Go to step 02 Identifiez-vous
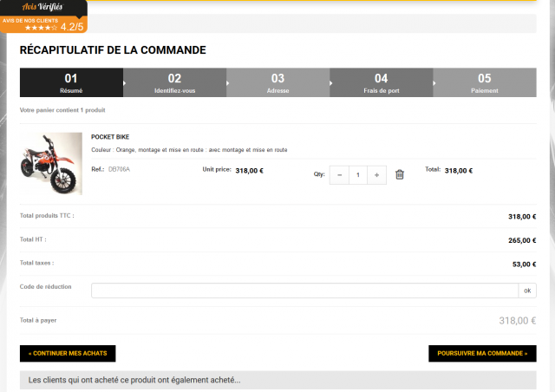This screenshot has height=392, width=555. pyautogui.click(x=174, y=82)
